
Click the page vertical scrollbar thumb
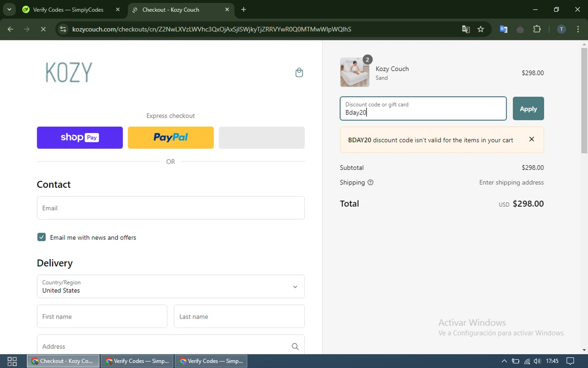click(584, 100)
